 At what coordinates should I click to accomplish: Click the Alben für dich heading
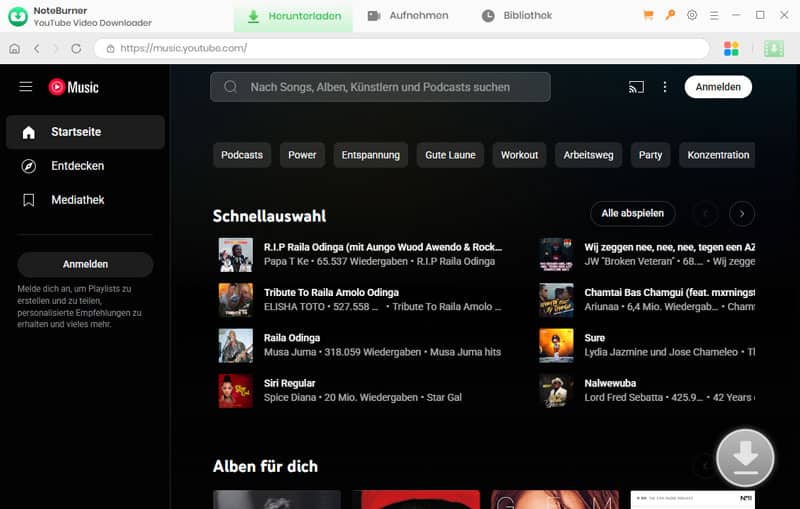coord(265,467)
